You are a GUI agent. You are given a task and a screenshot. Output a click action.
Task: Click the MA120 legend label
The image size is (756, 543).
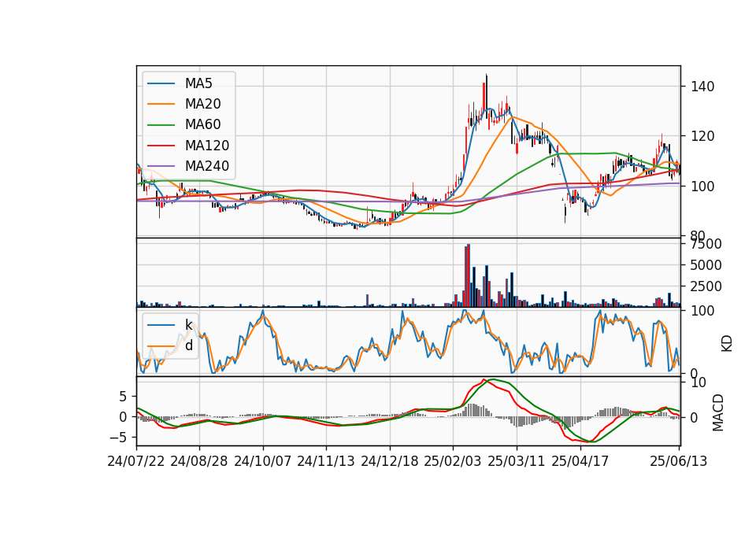[x=207, y=146]
